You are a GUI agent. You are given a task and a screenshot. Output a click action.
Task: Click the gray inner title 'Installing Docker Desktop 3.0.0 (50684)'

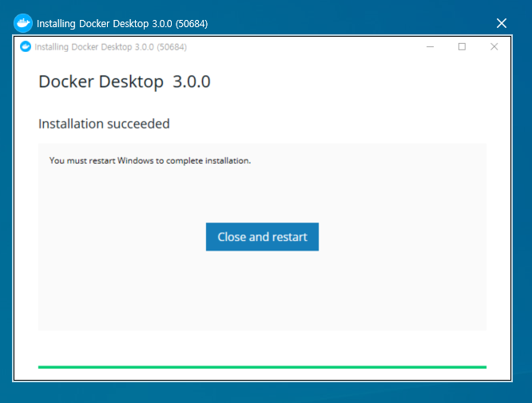coord(110,47)
